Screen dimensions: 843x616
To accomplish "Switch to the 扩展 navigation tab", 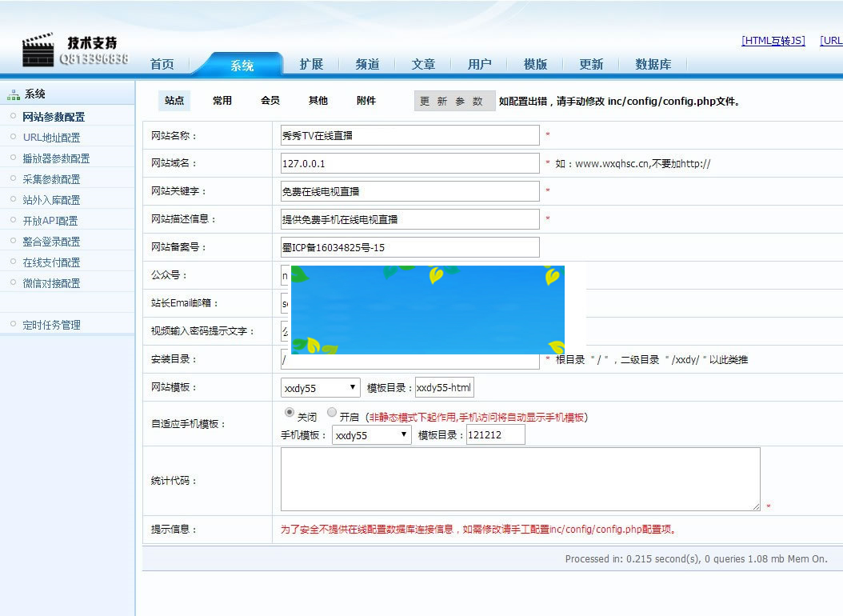I will tap(310, 65).
